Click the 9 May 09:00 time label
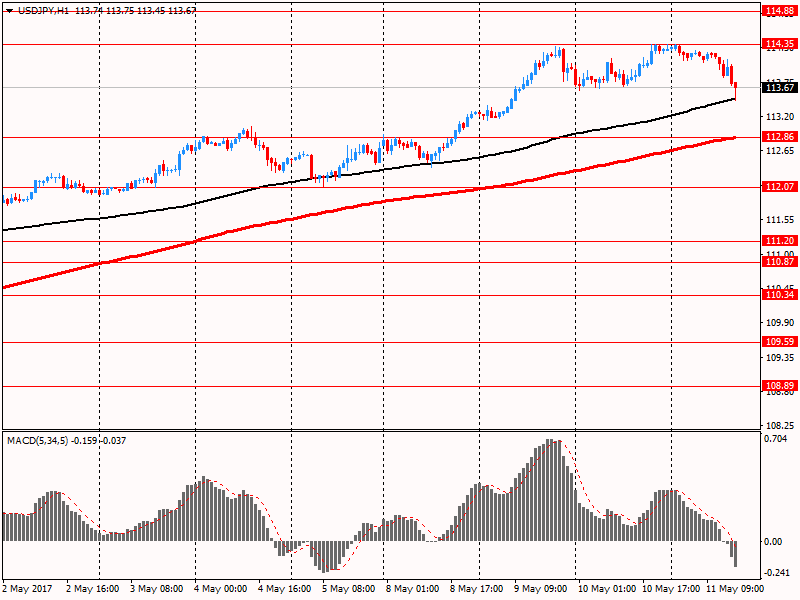 click(540, 589)
